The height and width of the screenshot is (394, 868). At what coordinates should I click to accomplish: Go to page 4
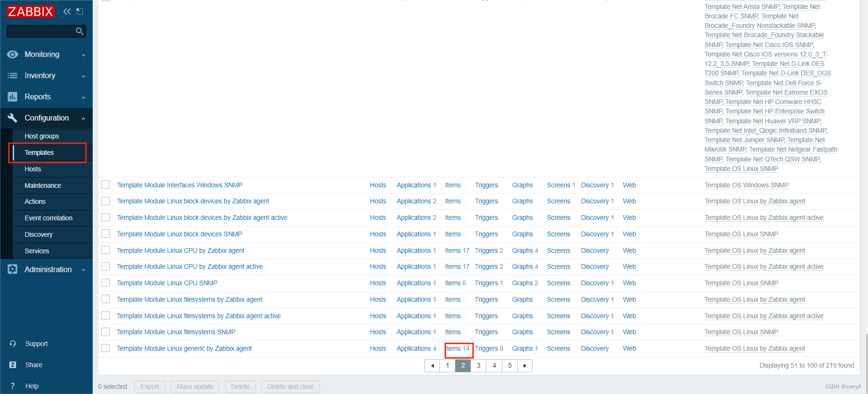coord(494,366)
